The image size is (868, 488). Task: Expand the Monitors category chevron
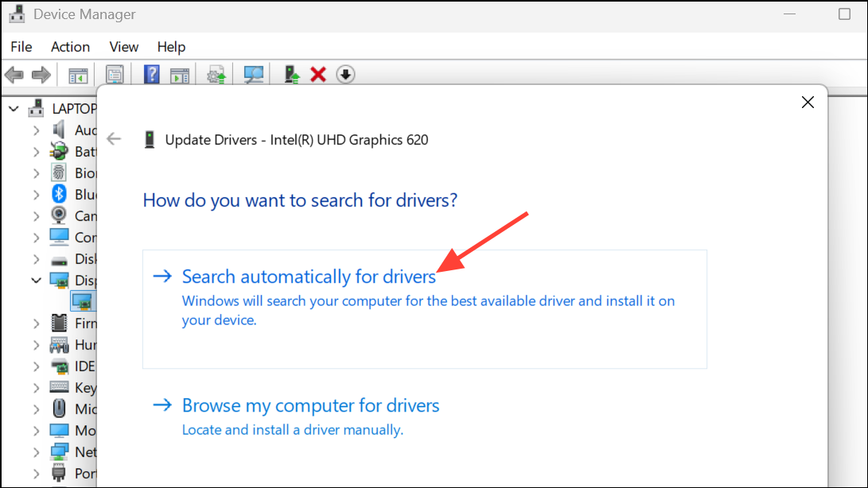coord(36,431)
